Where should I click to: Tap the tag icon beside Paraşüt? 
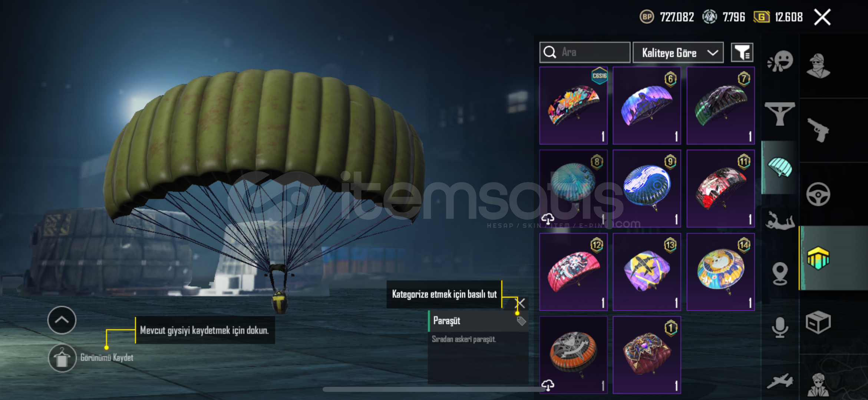pos(521,321)
